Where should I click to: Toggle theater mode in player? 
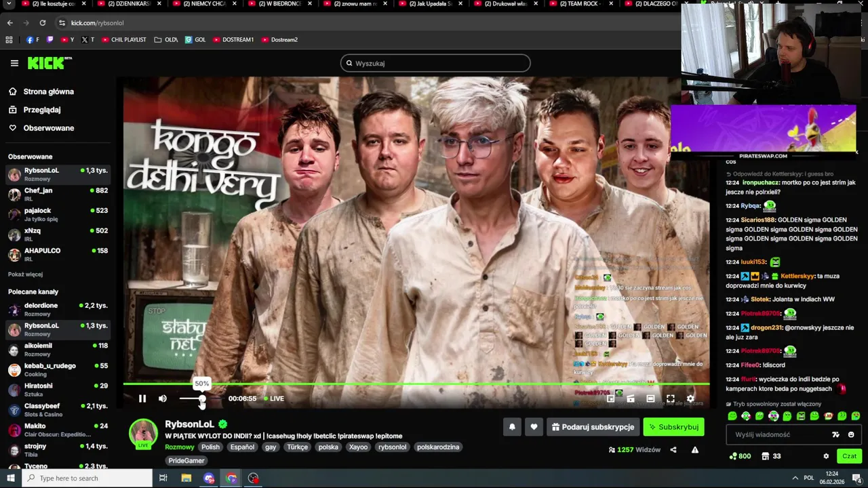coord(650,399)
